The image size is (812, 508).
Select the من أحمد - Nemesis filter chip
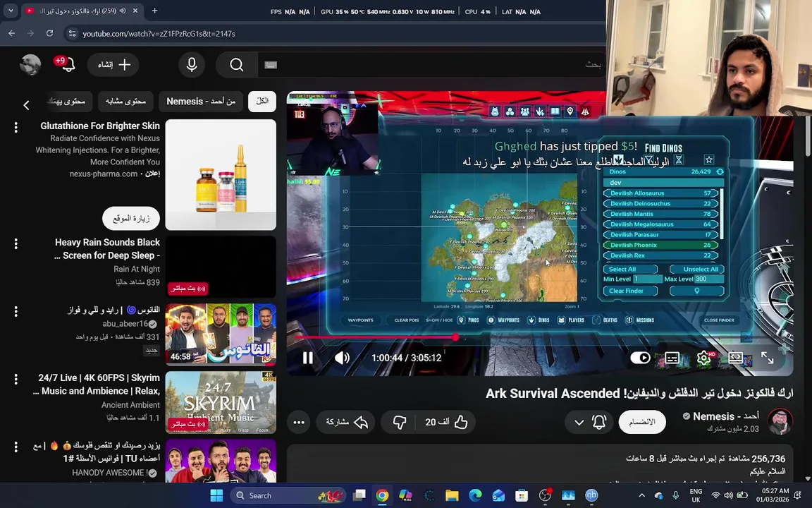201,101
